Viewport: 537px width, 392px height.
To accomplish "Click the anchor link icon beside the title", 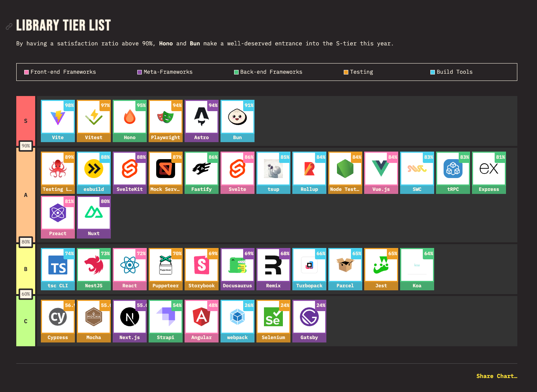I will click(x=9, y=26).
